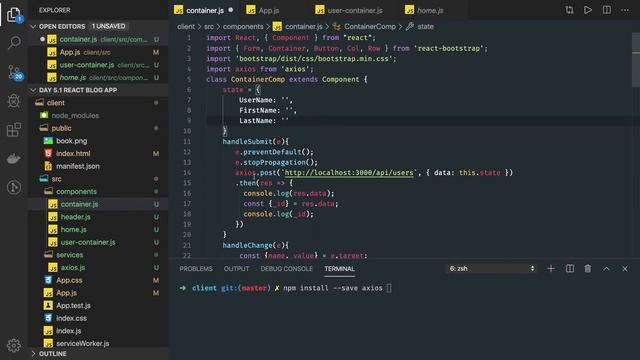
Task: Collapse the public folder
Action: [61, 128]
